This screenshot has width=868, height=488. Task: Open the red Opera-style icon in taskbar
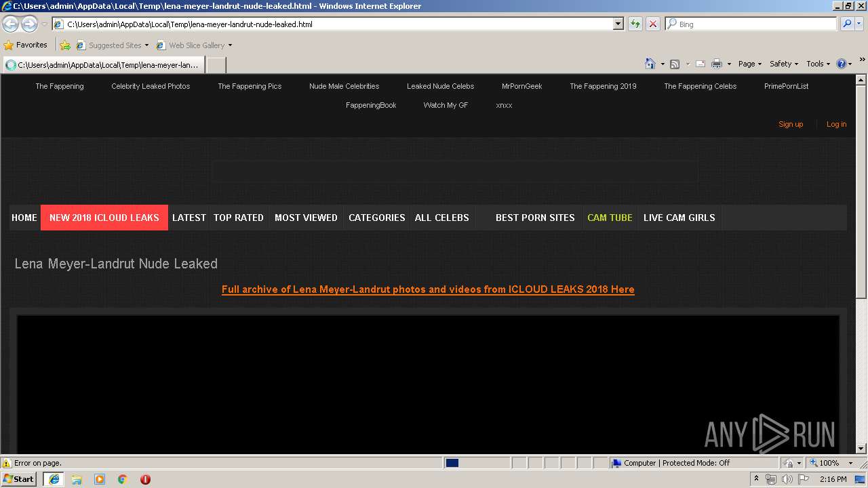[x=145, y=479]
